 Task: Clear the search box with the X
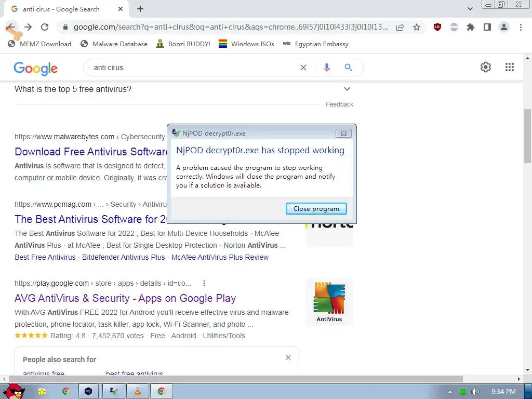(303, 68)
